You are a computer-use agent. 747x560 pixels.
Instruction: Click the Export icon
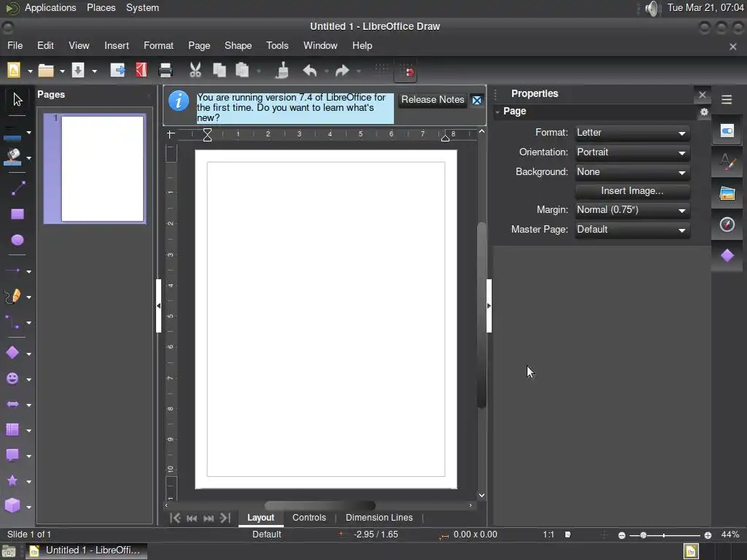(117, 71)
